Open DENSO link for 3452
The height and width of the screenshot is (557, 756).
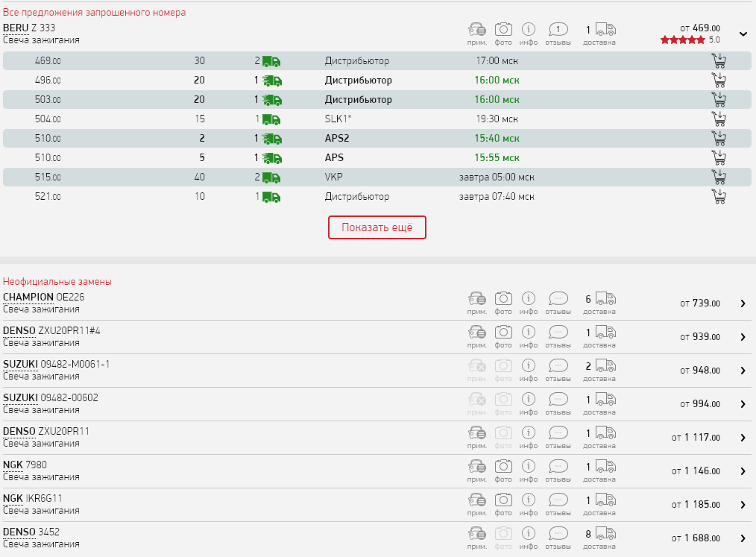19,532
